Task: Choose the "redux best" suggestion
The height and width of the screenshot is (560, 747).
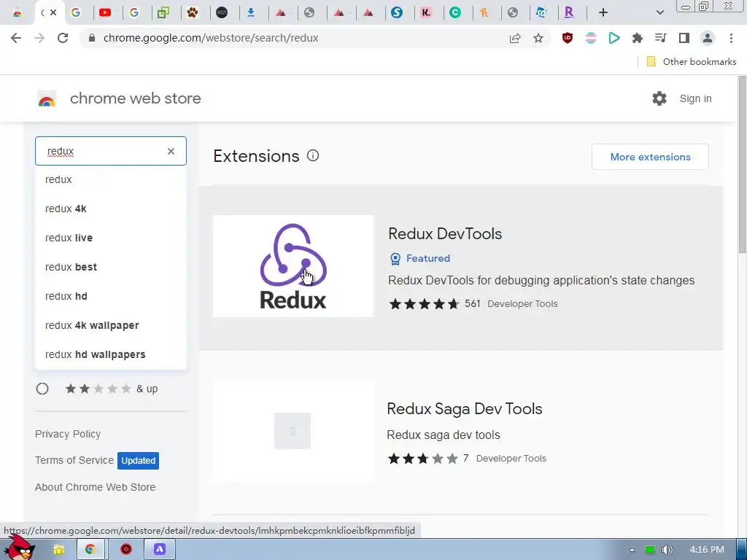Action: tap(111, 267)
